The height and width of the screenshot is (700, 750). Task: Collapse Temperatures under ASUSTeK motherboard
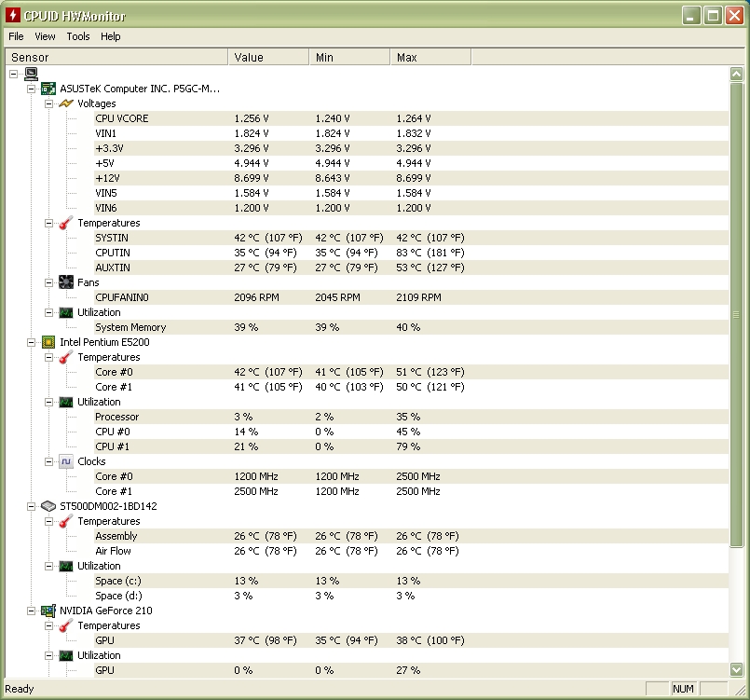pos(48,223)
